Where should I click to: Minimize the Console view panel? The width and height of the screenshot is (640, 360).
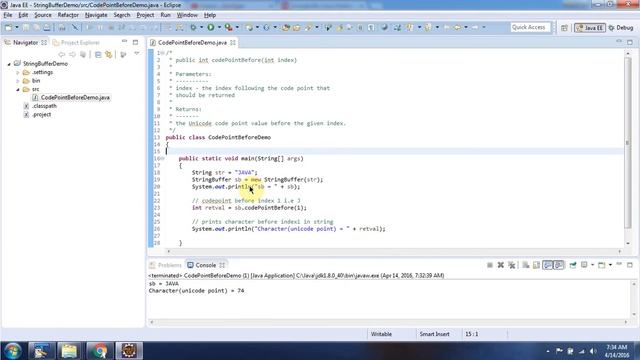pyautogui.click(x=619, y=265)
